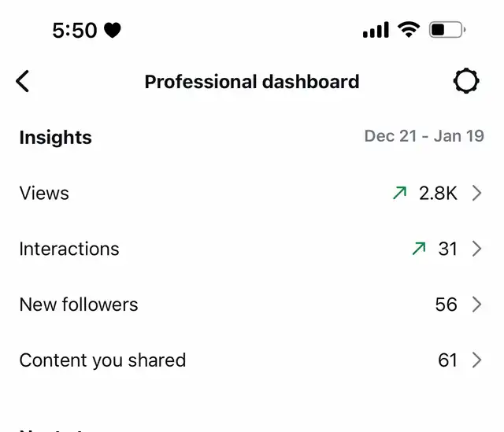
Task: Tap the Insights section heading
Action: (56, 138)
